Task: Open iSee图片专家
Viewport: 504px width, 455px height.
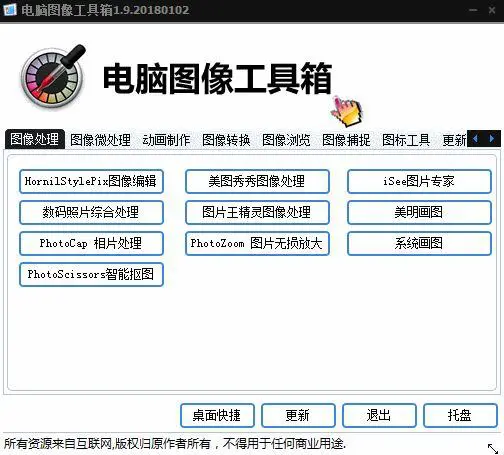Action: [x=419, y=181]
